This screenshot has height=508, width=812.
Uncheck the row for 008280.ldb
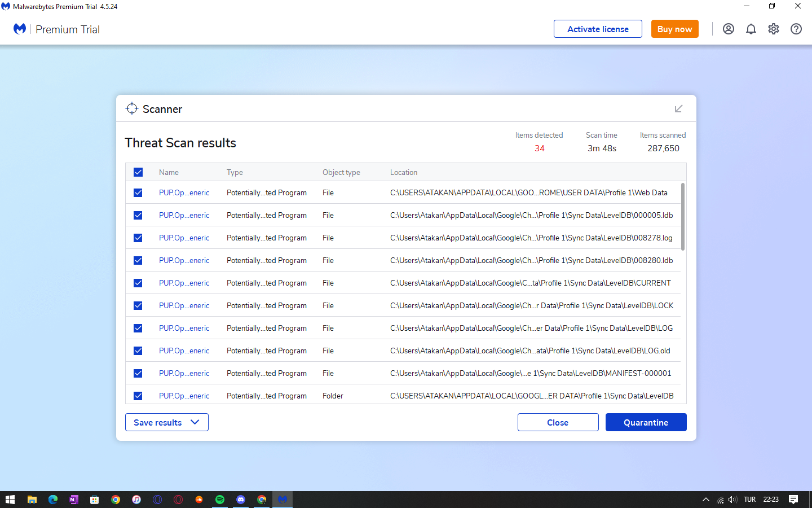(x=138, y=260)
